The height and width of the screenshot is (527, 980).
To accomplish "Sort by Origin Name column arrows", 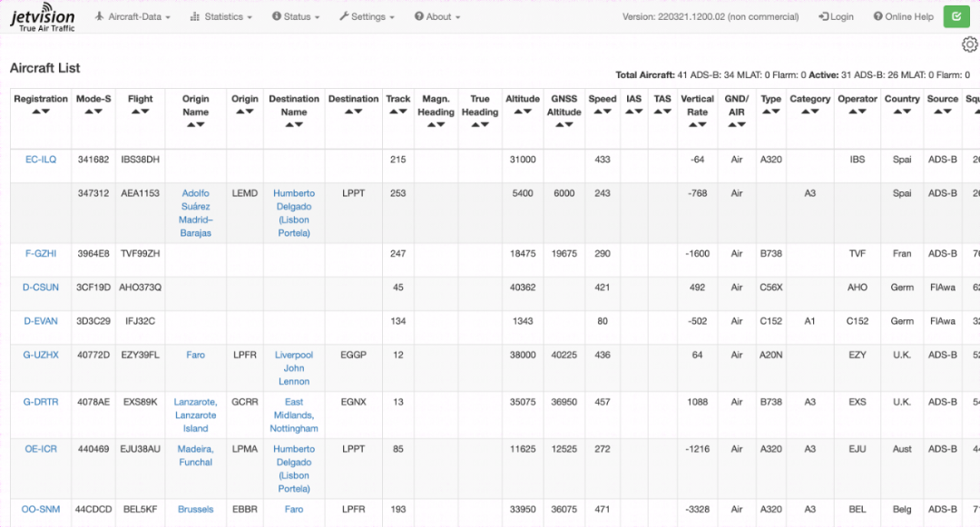I will click(196, 125).
